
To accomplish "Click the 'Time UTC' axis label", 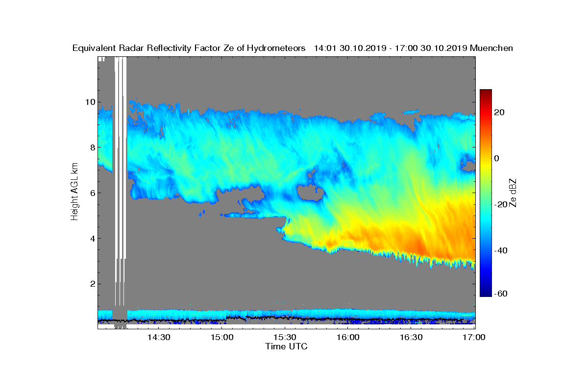I will pos(287,346).
